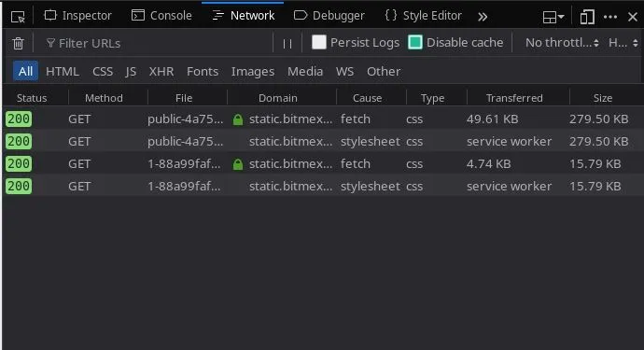Open the No throttling dropdown

click(x=562, y=42)
